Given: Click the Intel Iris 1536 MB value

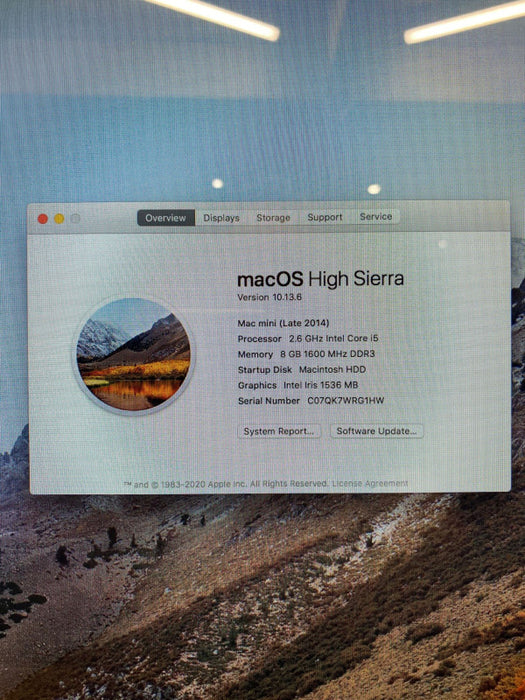Looking at the screenshot, I should [x=321, y=385].
